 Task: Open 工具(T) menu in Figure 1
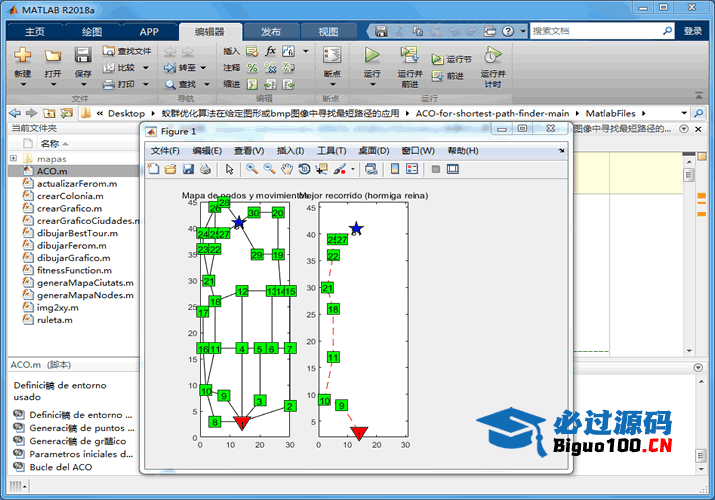coord(332,151)
